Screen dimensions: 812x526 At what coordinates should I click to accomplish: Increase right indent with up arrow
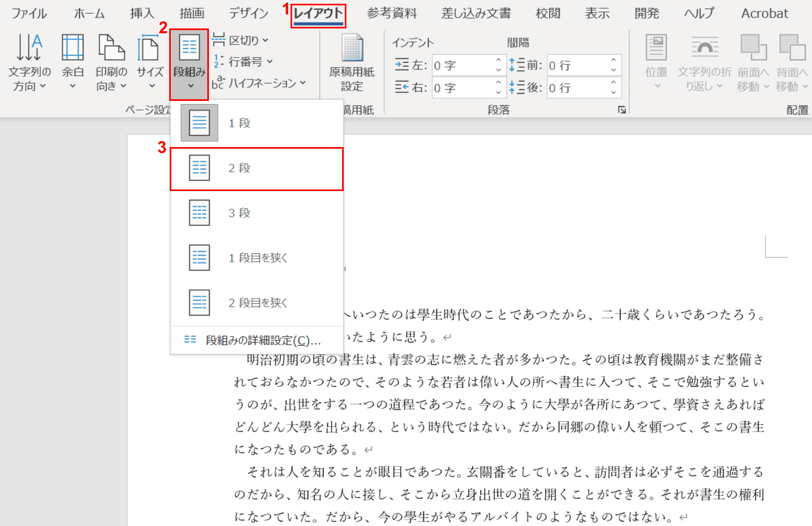[x=499, y=83]
